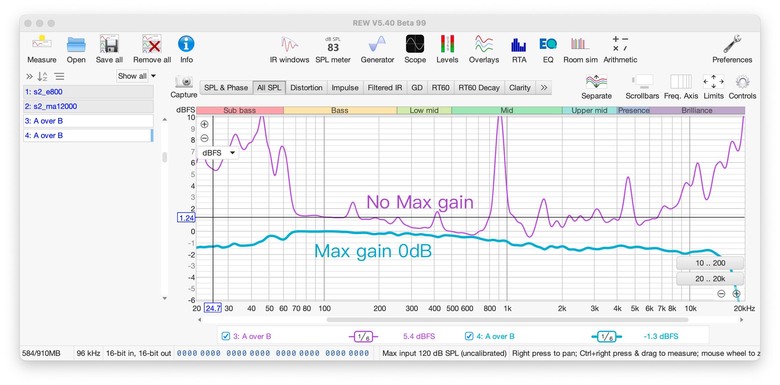Image resolution: width=780 pixels, height=385 pixels.
Task: Click the purple trace smoothing 1/6 control
Action: coord(363,336)
